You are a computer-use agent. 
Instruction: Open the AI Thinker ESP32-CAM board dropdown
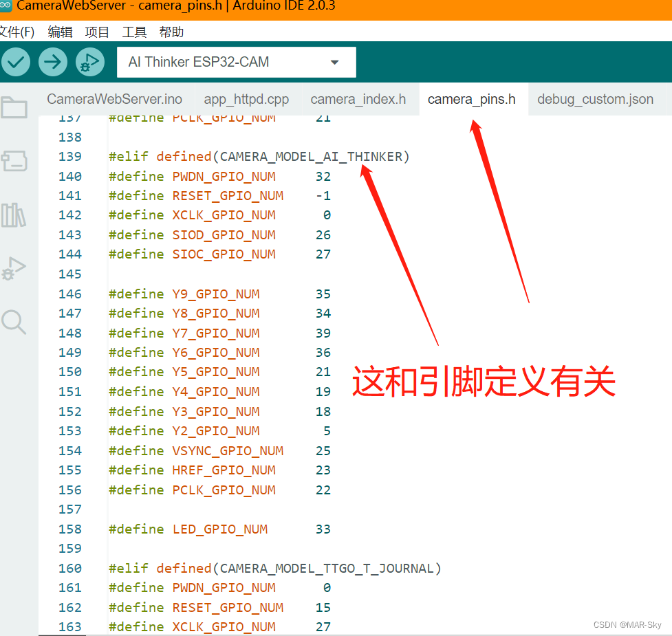click(236, 62)
